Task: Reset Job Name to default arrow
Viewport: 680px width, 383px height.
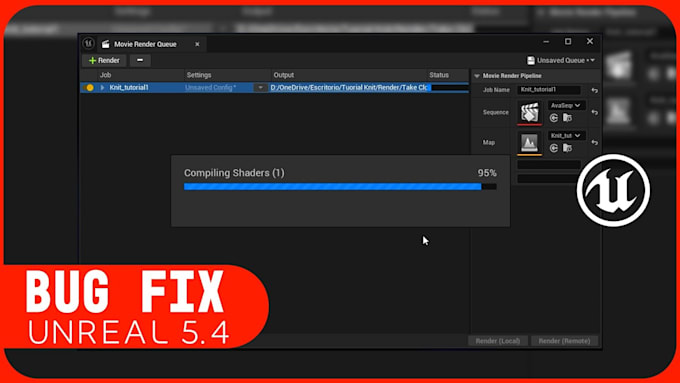Action: click(x=595, y=90)
